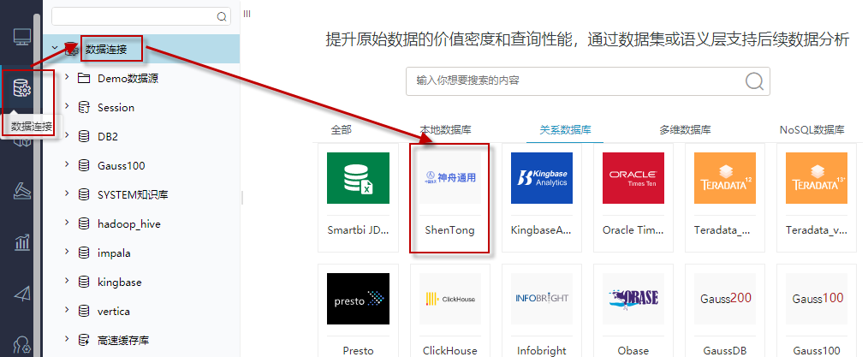
Task: Click the Obase label text
Action: coord(633,350)
